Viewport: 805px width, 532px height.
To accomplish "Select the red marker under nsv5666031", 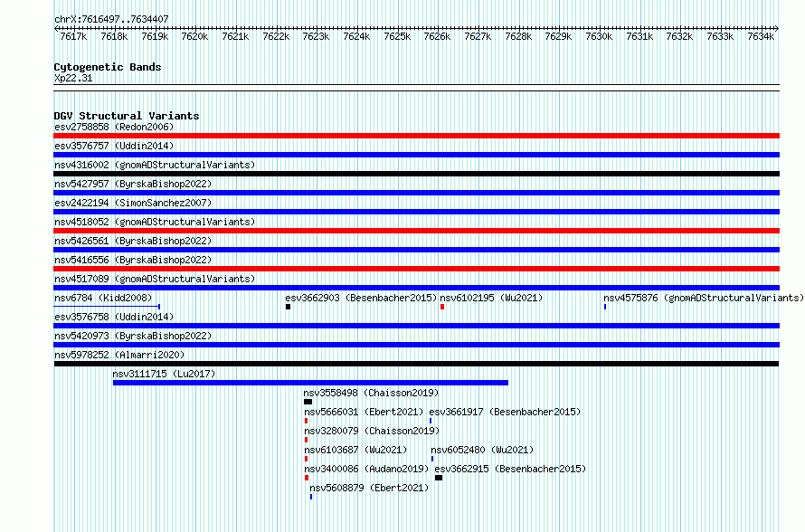I will tap(306, 421).
